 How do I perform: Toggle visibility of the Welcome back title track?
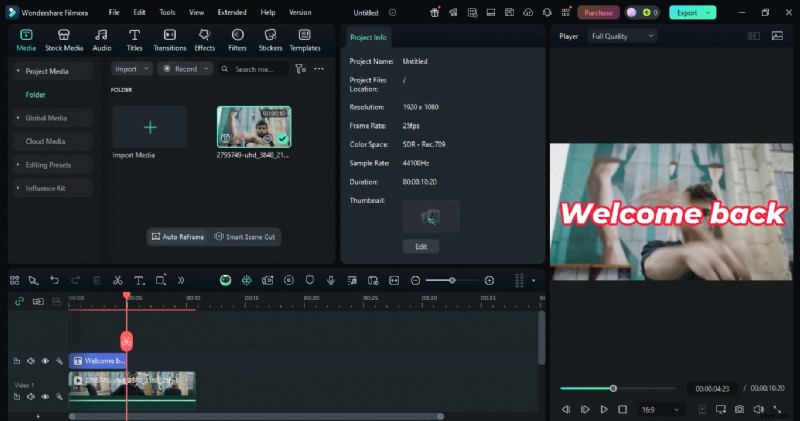[x=45, y=361]
